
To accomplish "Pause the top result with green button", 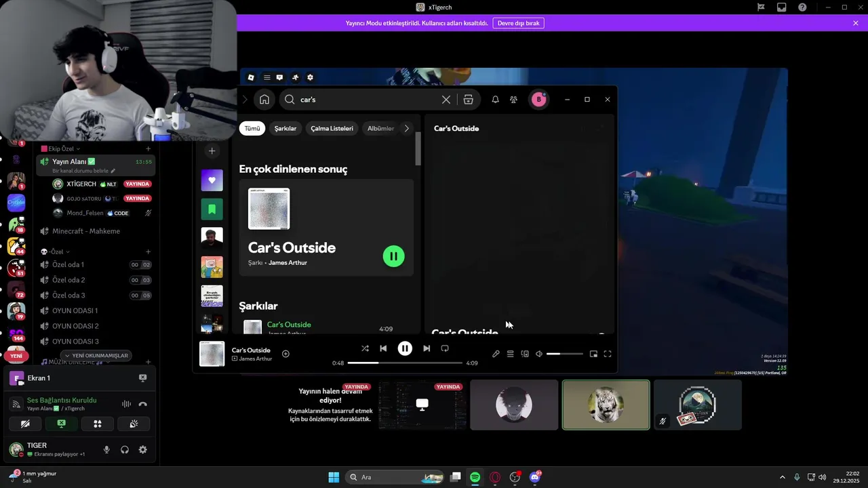I will click(x=394, y=256).
